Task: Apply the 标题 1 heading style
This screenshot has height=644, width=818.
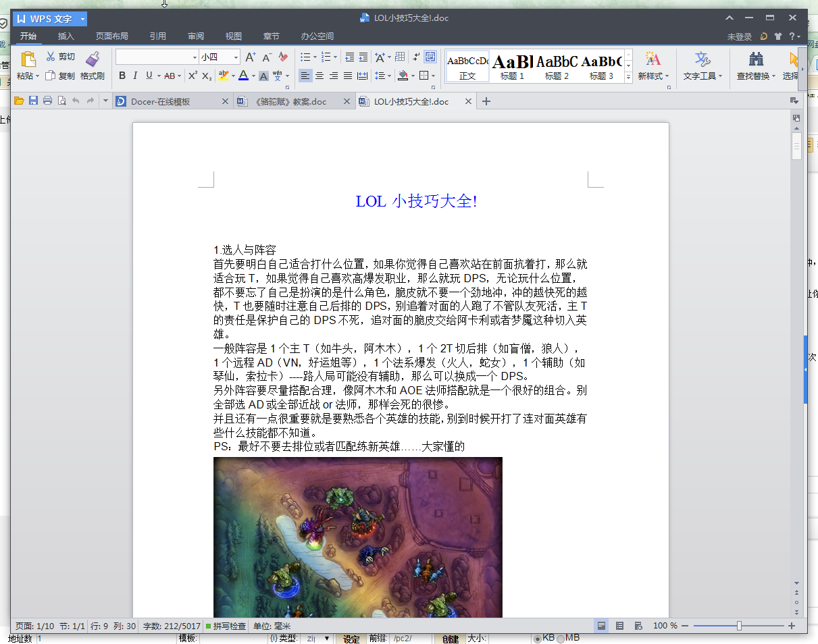Action: (x=512, y=66)
